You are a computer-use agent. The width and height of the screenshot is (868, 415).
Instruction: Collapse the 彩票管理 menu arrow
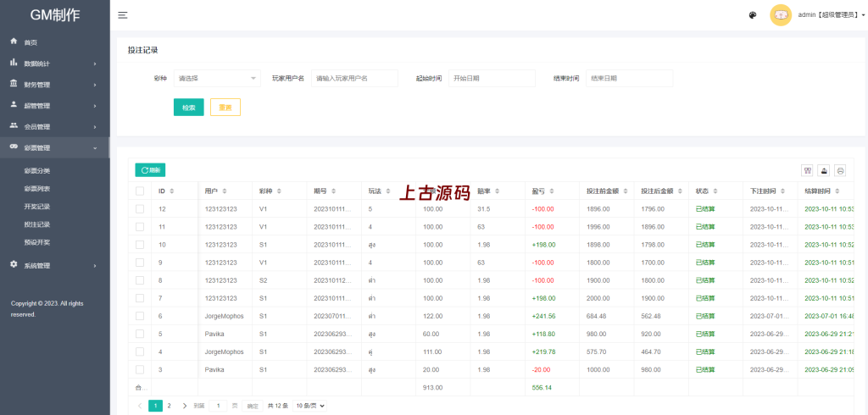95,147
